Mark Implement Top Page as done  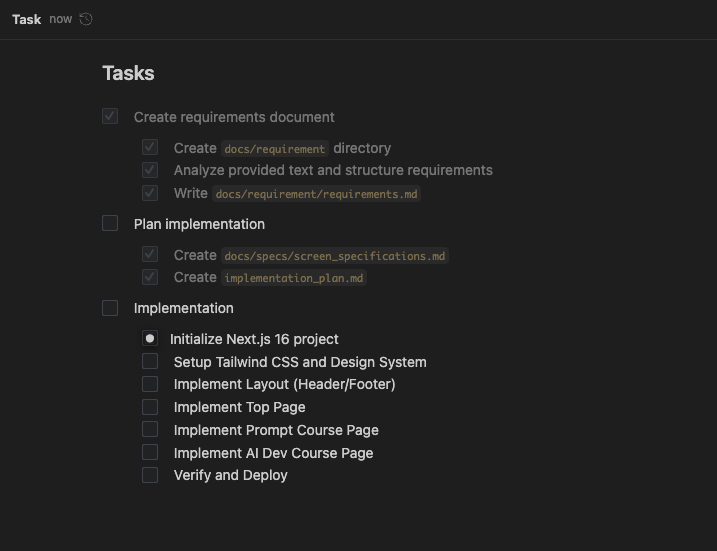coord(150,407)
